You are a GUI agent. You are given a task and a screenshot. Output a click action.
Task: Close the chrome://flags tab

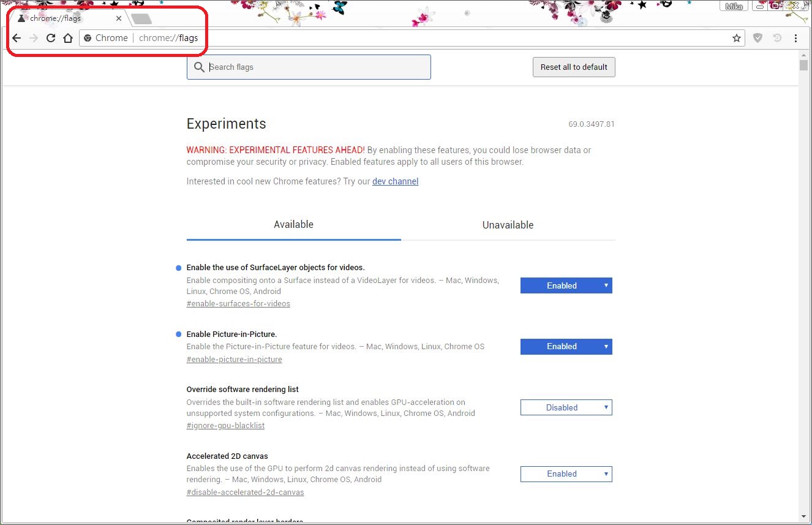(x=119, y=18)
